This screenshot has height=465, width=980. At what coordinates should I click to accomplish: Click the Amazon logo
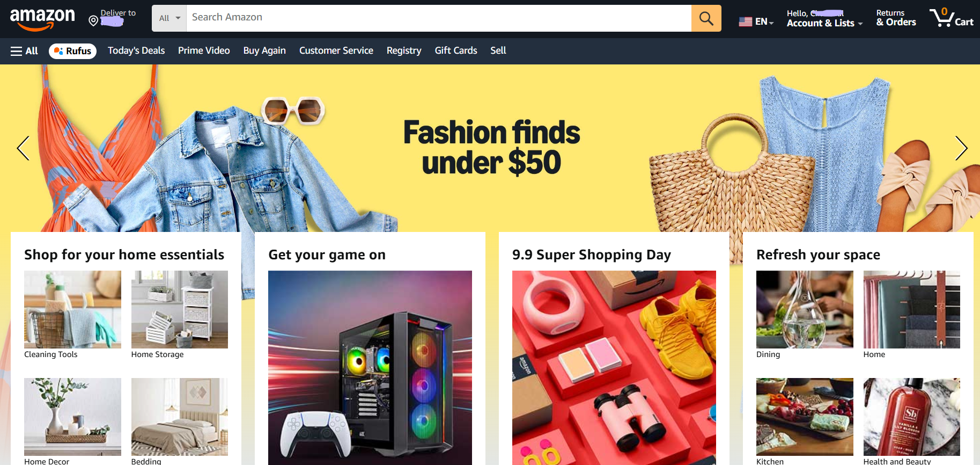click(42, 20)
